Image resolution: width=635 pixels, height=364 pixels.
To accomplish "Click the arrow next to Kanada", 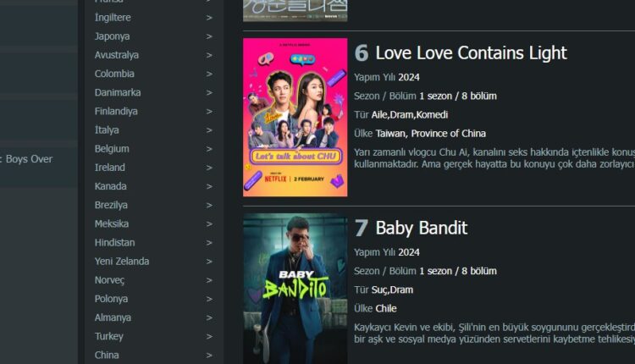I will click(x=209, y=187).
